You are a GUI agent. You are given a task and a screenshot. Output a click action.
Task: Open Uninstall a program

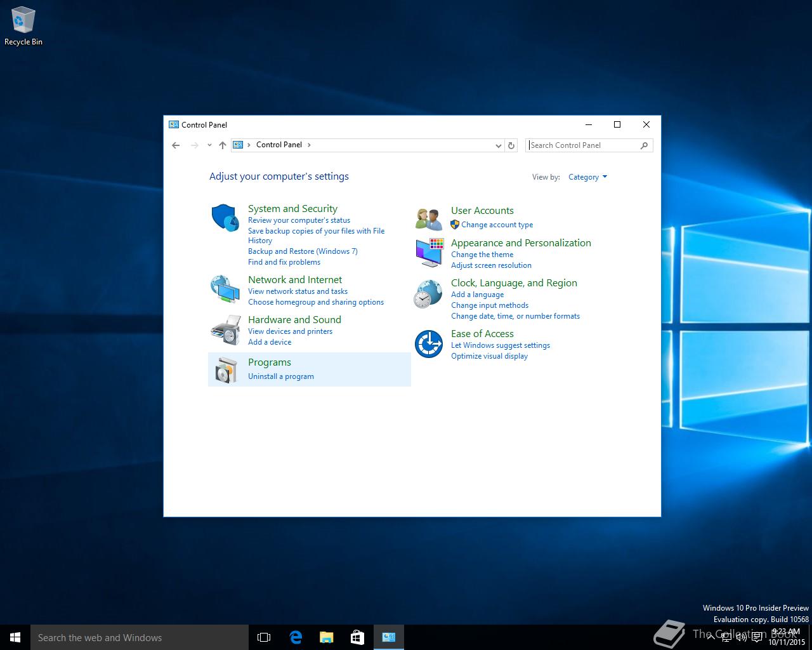pyautogui.click(x=281, y=376)
